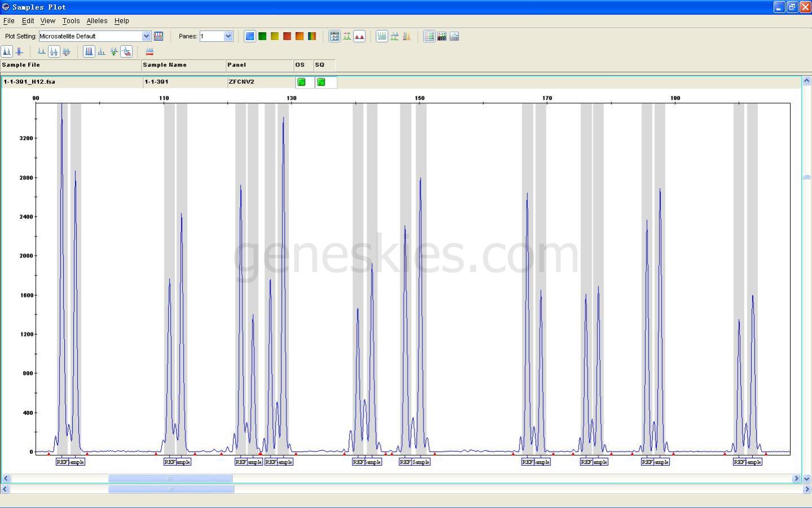
Task: Click the red-peaks icon in top toolbar
Action: pos(359,36)
